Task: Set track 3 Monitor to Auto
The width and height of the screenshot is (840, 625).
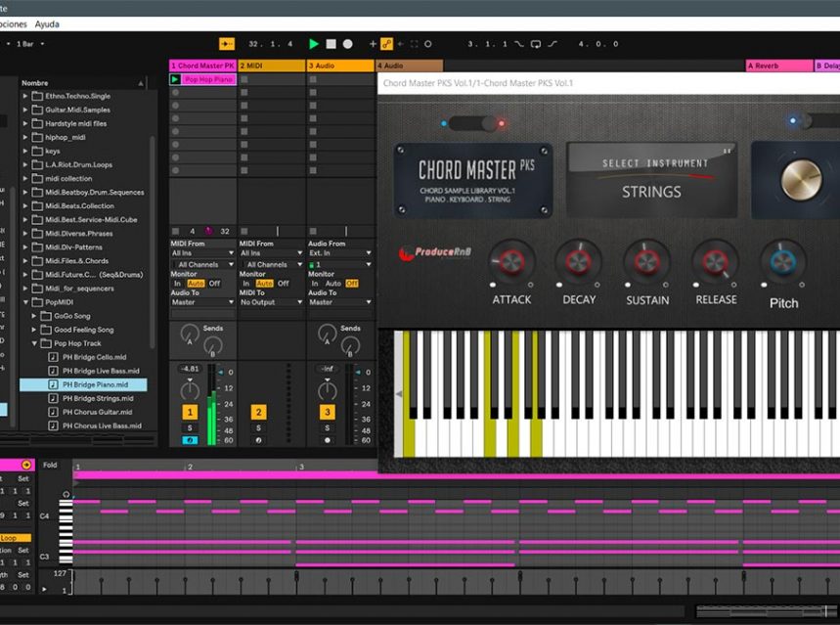Action: point(332,283)
